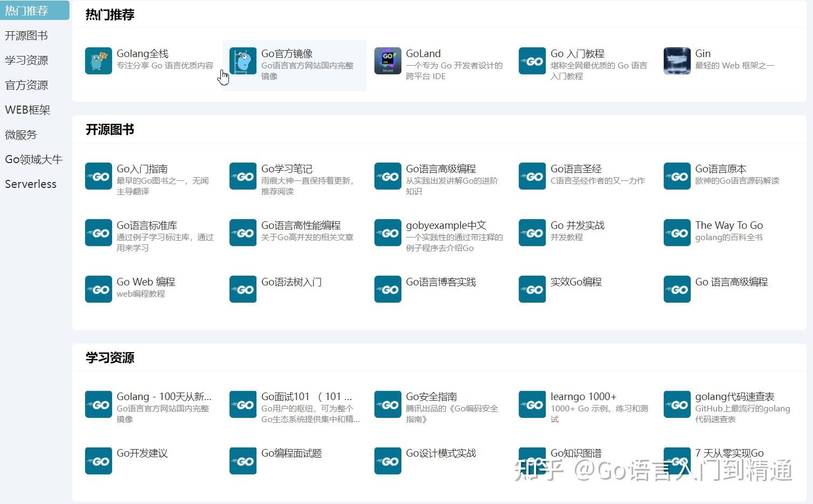Click the Golang全栈 mascot icon
The height and width of the screenshot is (504, 813).
coord(98,61)
